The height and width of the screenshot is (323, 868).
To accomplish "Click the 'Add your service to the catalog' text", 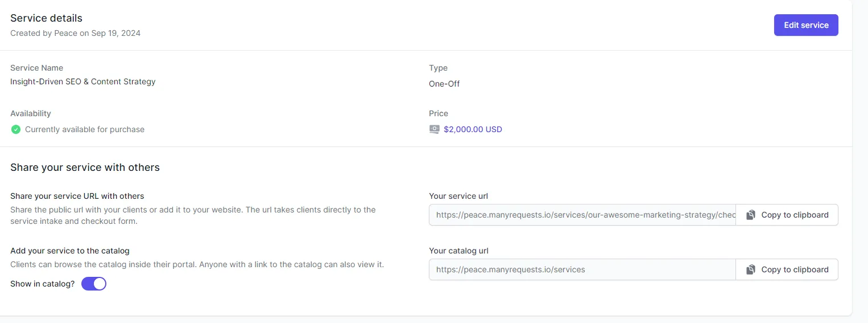I will pyautogui.click(x=70, y=251).
